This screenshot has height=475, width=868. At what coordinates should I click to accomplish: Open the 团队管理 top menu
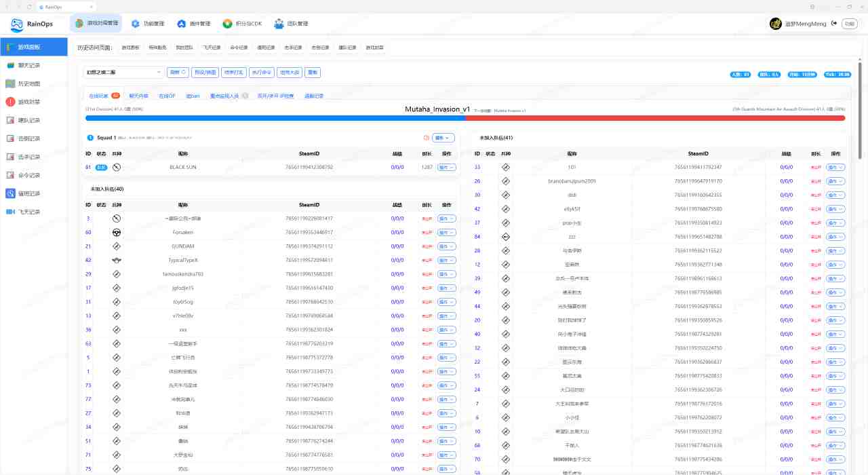click(x=291, y=24)
